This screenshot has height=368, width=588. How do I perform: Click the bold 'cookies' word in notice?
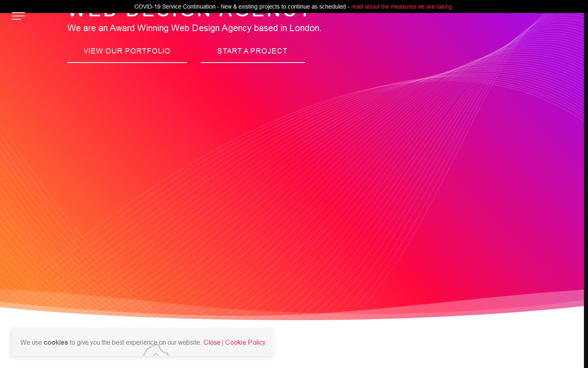(56, 342)
